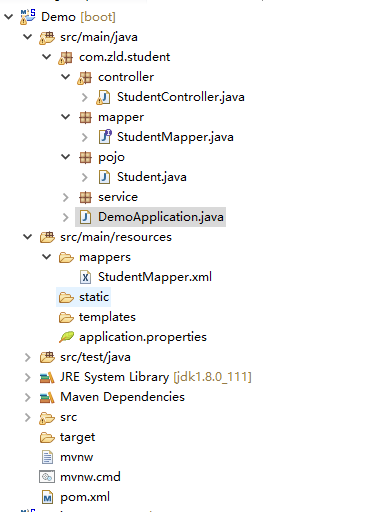This screenshot has height=512, width=367.
Task: Select the StudentMapper.xml label
Action: click(155, 277)
